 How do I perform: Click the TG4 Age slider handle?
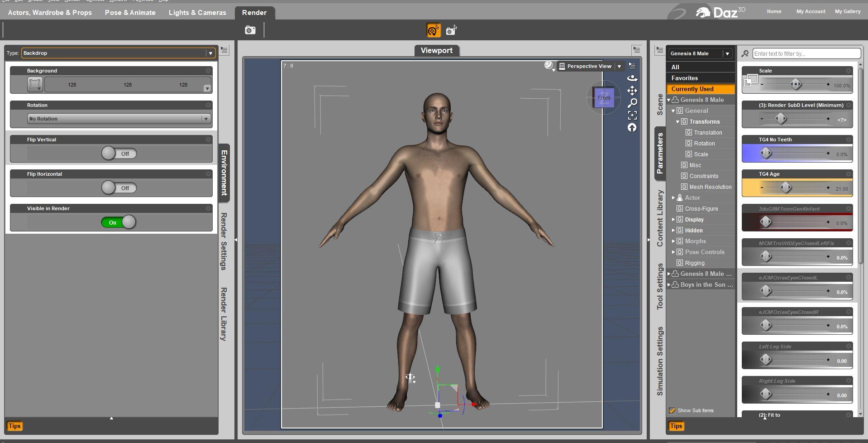point(786,187)
